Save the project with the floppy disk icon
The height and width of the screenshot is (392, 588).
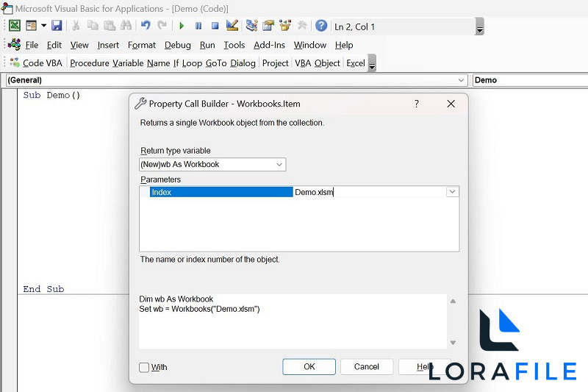(57, 26)
